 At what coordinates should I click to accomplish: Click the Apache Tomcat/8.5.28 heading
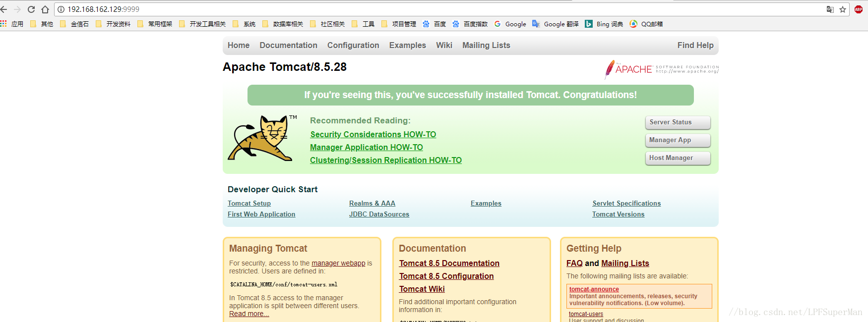click(x=285, y=67)
